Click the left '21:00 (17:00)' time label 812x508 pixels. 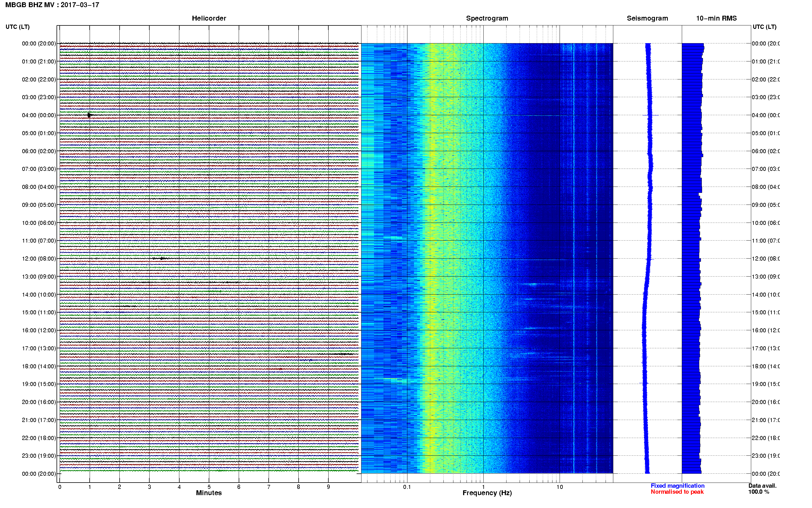tap(39, 420)
